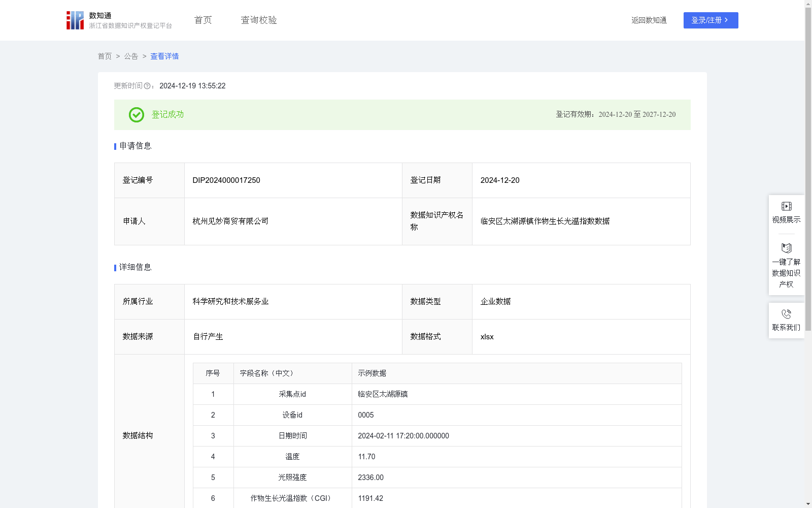Click the 登录/注册 button
This screenshot has width=812, height=508.
pos(710,20)
